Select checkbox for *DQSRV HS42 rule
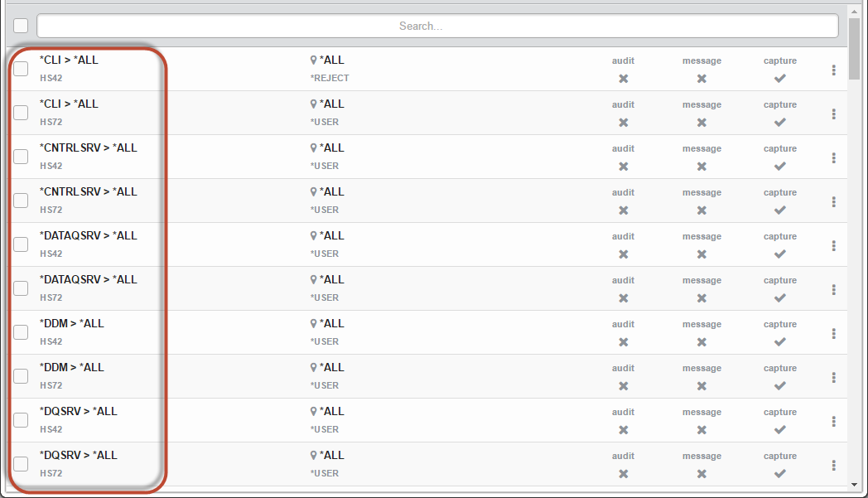868x498 pixels. tap(21, 420)
